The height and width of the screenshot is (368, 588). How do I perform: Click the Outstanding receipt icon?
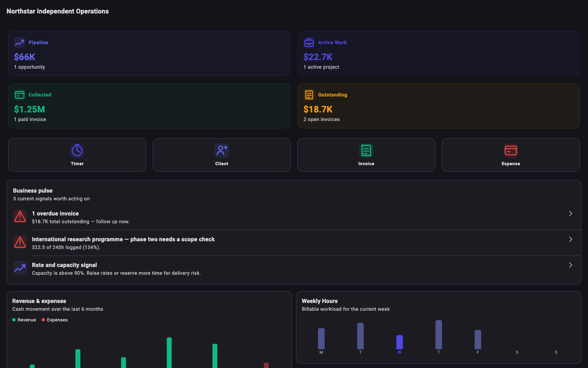pyautogui.click(x=309, y=95)
